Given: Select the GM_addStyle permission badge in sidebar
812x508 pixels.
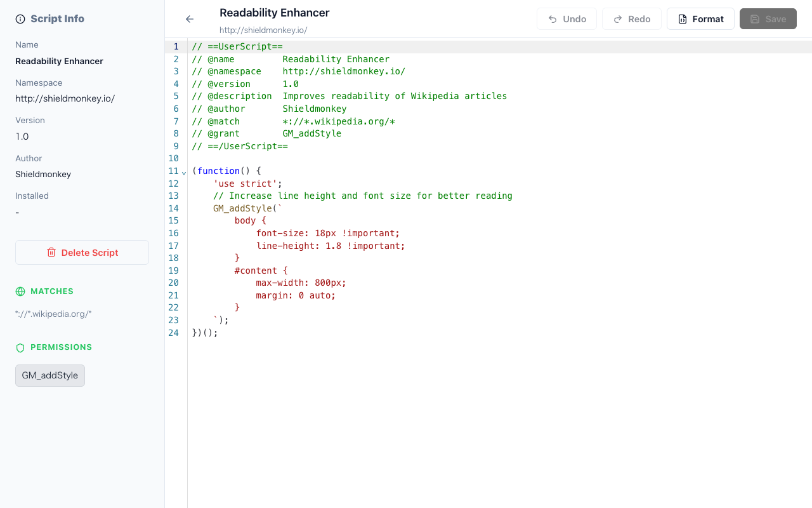Looking at the screenshot, I should click(x=50, y=375).
